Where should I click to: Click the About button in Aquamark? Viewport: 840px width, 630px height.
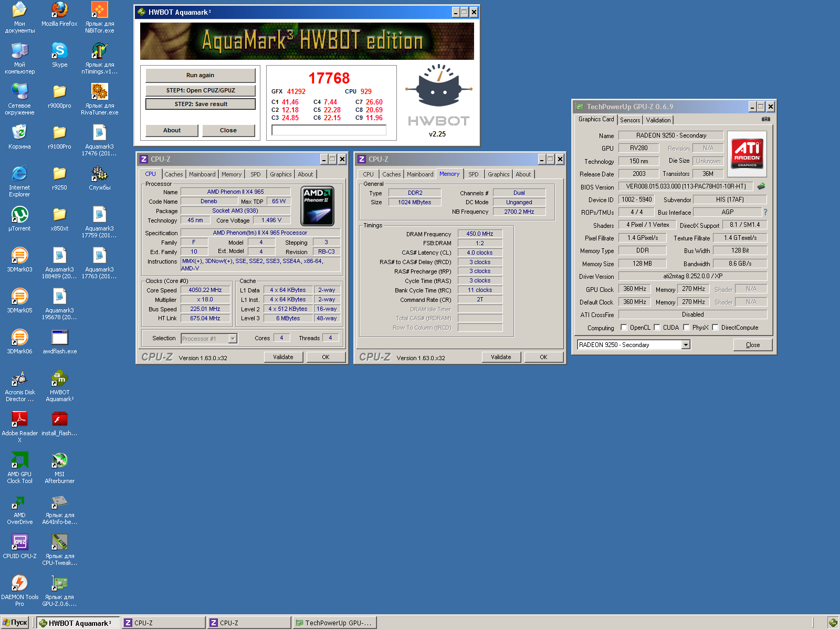(x=172, y=130)
